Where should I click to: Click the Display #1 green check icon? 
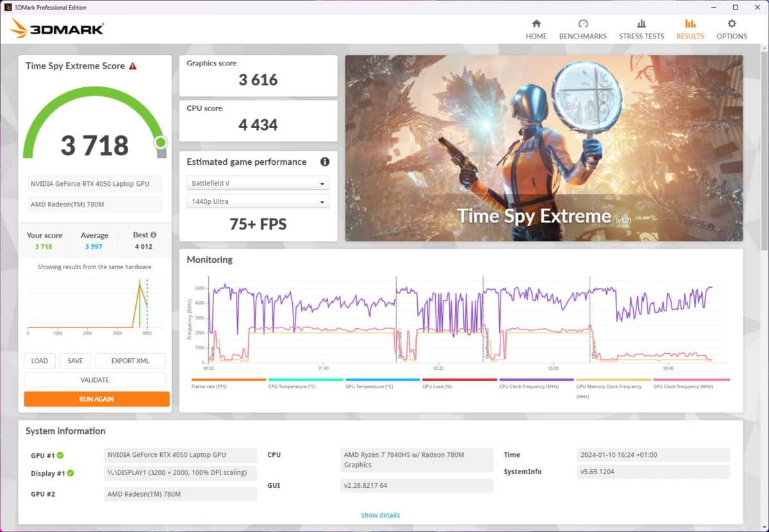pos(70,474)
